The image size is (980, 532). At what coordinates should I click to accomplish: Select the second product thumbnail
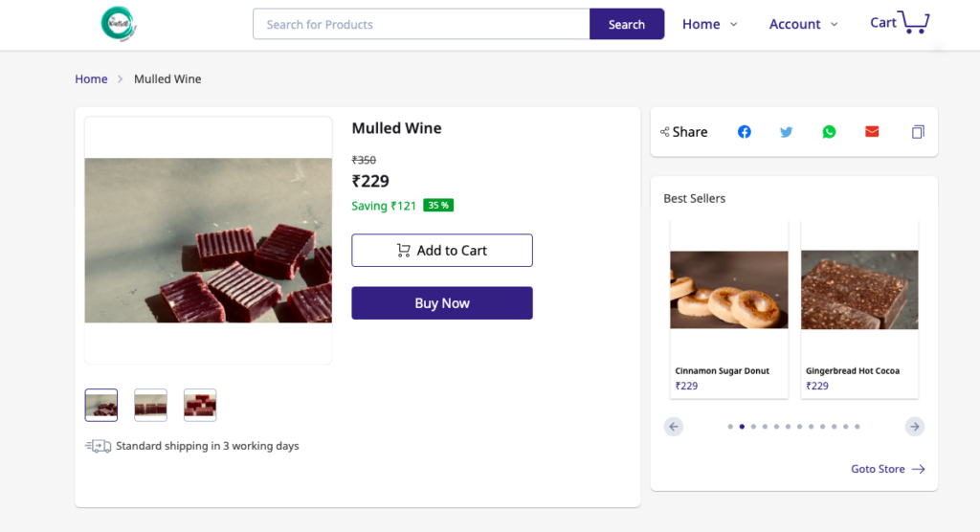tap(151, 405)
